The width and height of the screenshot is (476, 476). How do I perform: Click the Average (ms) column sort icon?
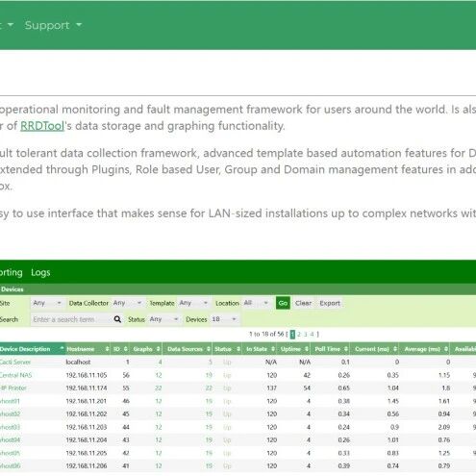point(446,349)
